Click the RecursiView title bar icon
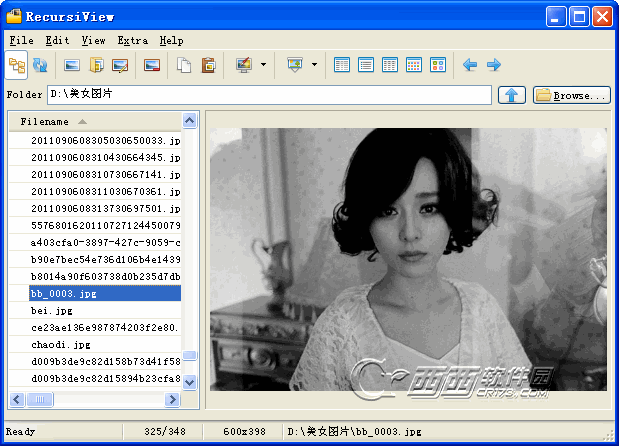The width and height of the screenshot is (619, 446). tap(14, 16)
